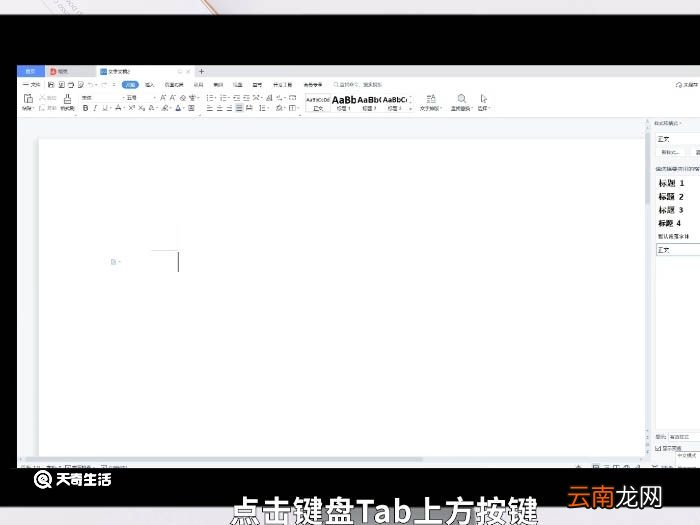
Task: Center-align the paragraph text
Action: [219, 108]
